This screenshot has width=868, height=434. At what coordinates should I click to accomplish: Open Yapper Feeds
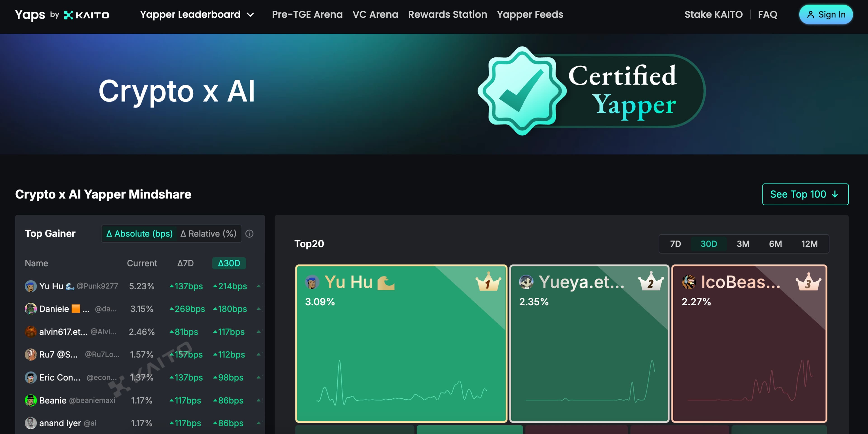[530, 14]
